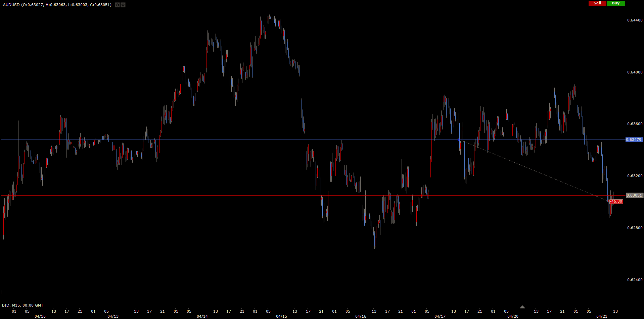Click the 0.62400 price axis label
The height and width of the screenshot is (319, 644).
point(635,280)
